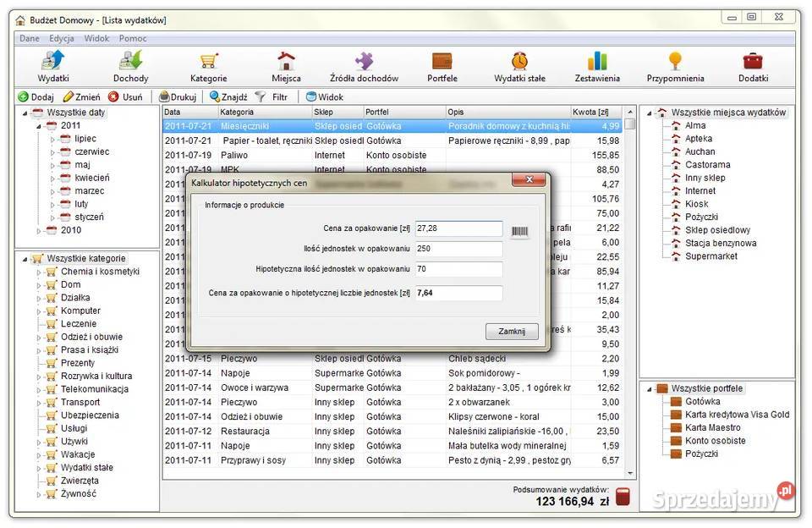Click the Zamknij button in calculator

coord(512,332)
